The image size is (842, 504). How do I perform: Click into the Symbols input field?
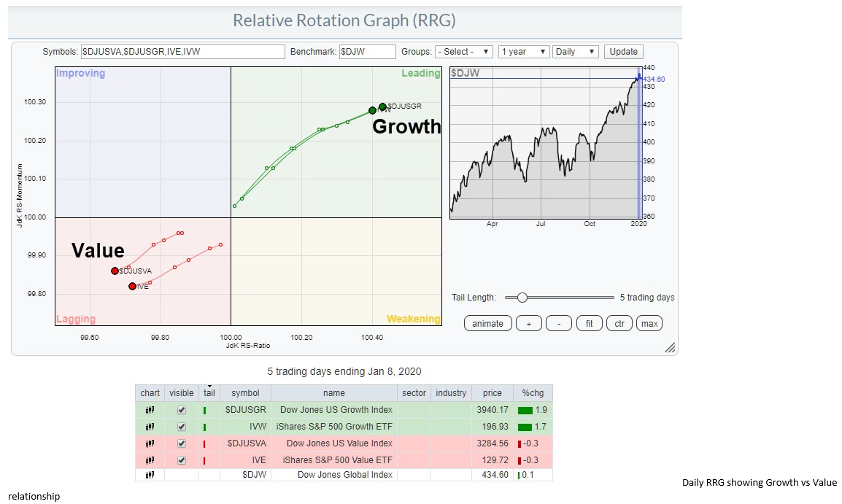coord(182,52)
